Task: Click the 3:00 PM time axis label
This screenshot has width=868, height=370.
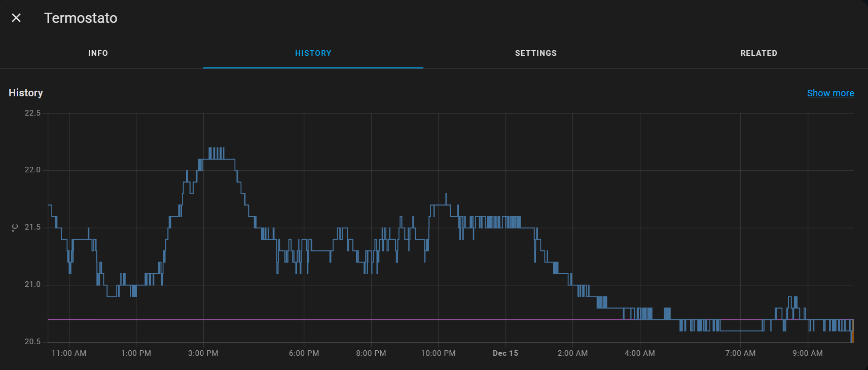Action: 203,353
